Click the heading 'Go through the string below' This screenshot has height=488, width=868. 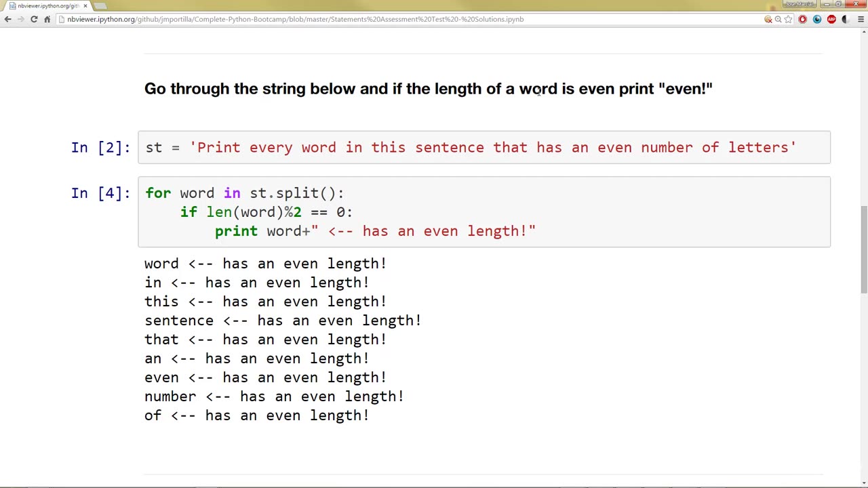pyautogui.click(x=429, y=89)
